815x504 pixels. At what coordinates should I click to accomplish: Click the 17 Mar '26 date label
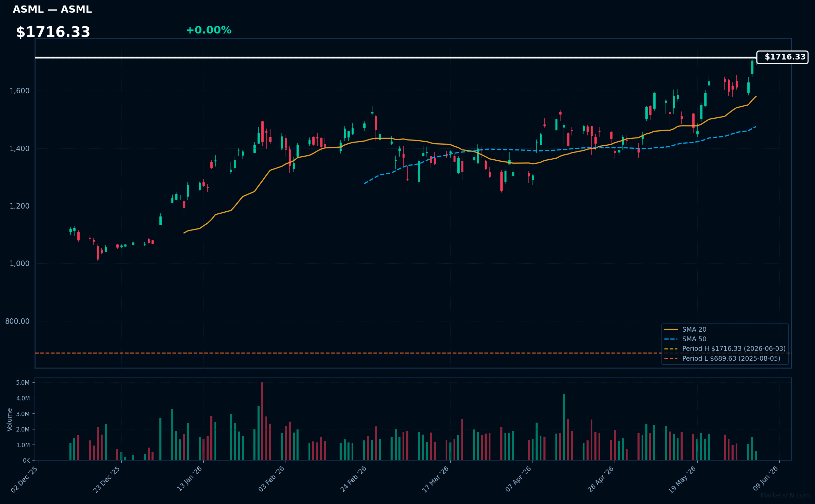pyautogui.click(x=436, y=479)
